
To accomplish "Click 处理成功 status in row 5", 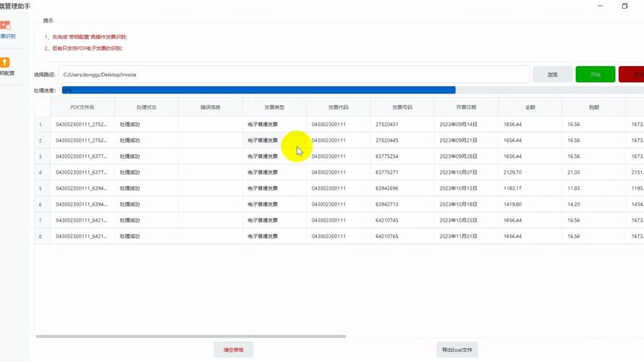I will (x=146, y=188).
